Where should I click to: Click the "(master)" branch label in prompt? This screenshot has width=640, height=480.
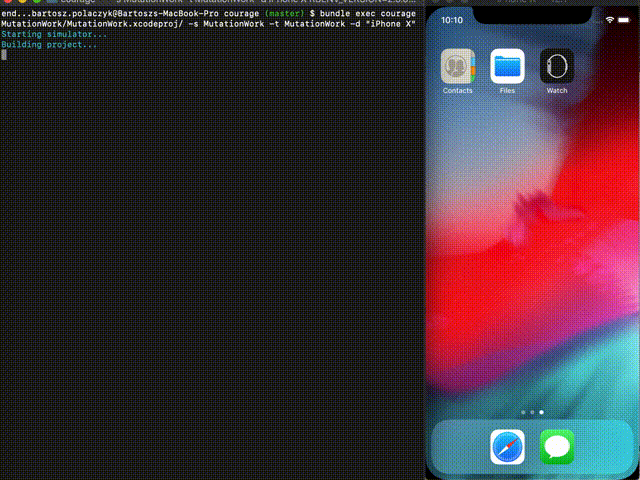284,13
